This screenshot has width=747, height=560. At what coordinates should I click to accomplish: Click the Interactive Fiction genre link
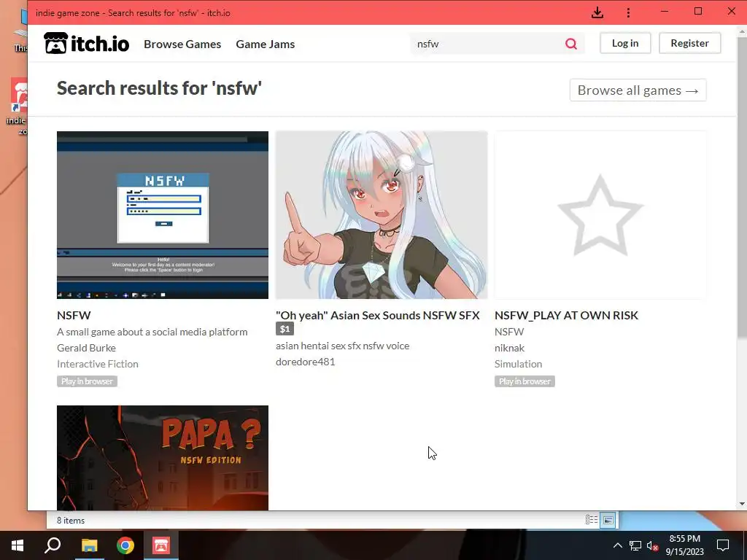click(x=98, y=364)
